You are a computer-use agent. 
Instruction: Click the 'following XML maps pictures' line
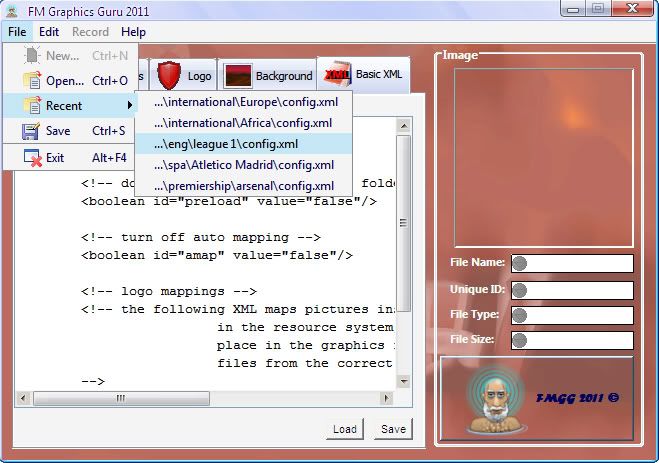(238, 309)
